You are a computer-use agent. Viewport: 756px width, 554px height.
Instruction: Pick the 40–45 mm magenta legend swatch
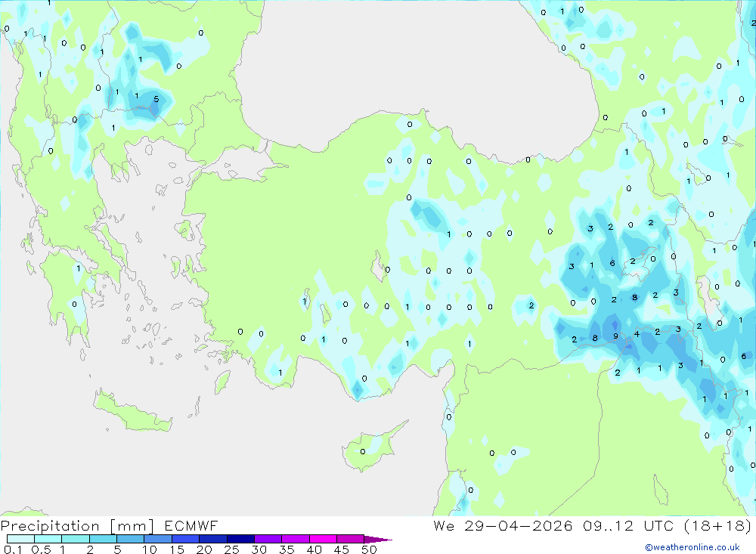[323, 539]
